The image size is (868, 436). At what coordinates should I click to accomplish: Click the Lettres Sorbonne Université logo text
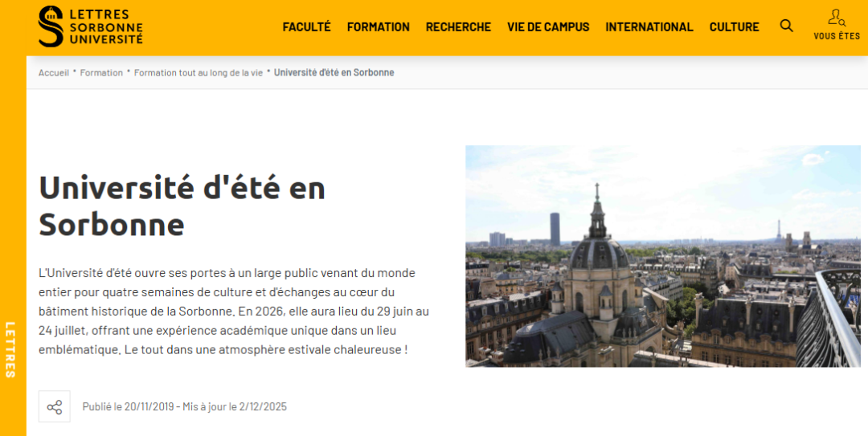coord(105,26)
